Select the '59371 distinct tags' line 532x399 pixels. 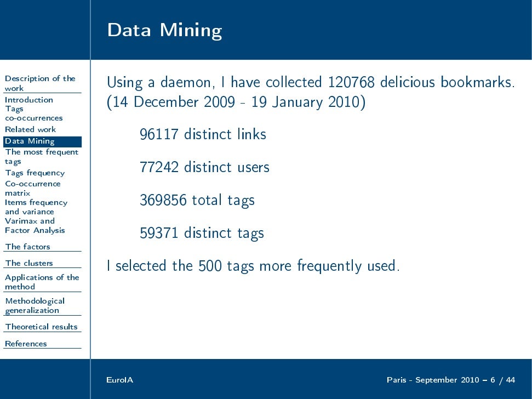click(x=202, y=233)
